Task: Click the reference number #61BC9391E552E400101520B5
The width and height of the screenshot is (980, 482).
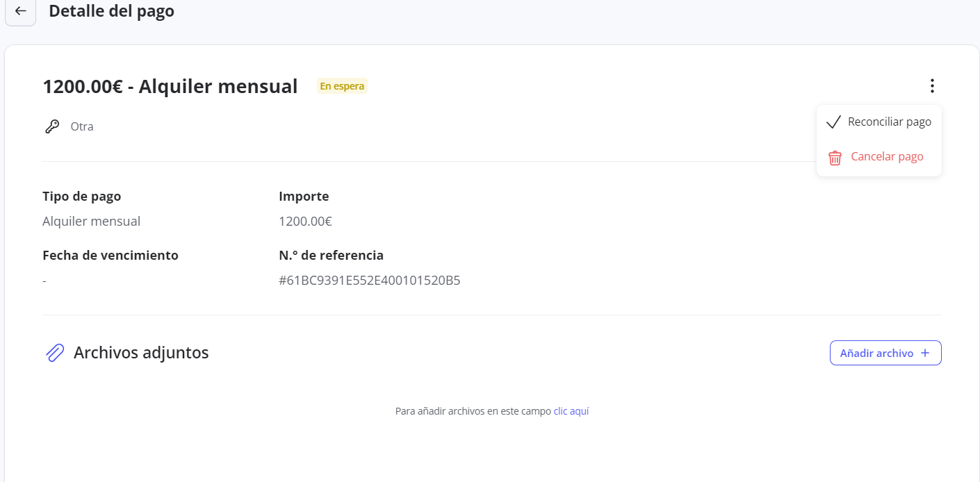Action: (369, 281)
